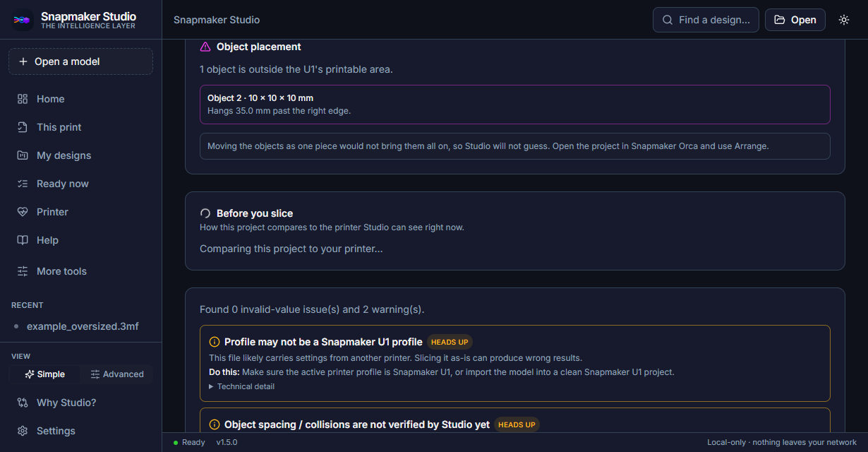Click the Open folder button in header

click(x=795, y=20)
